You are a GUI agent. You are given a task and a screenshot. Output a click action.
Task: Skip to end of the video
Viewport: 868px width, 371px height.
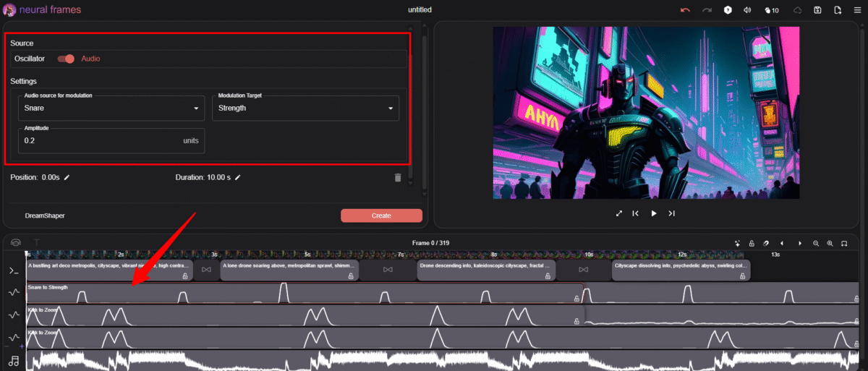click(x=671, y=213)
